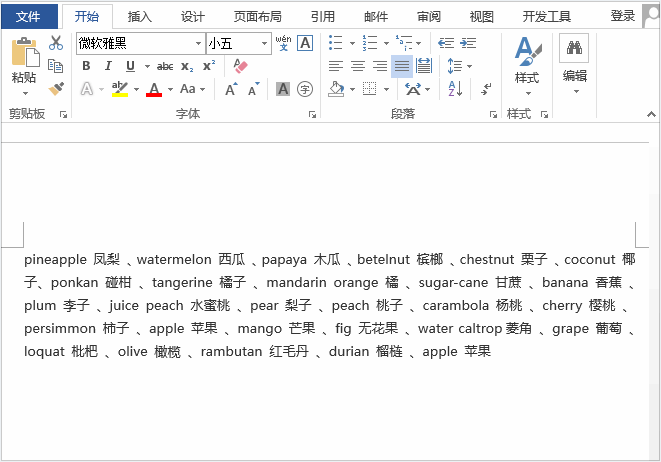Switch to the 审阅 tab
This screenshot has width=661, height=462.
click(429, 16)
